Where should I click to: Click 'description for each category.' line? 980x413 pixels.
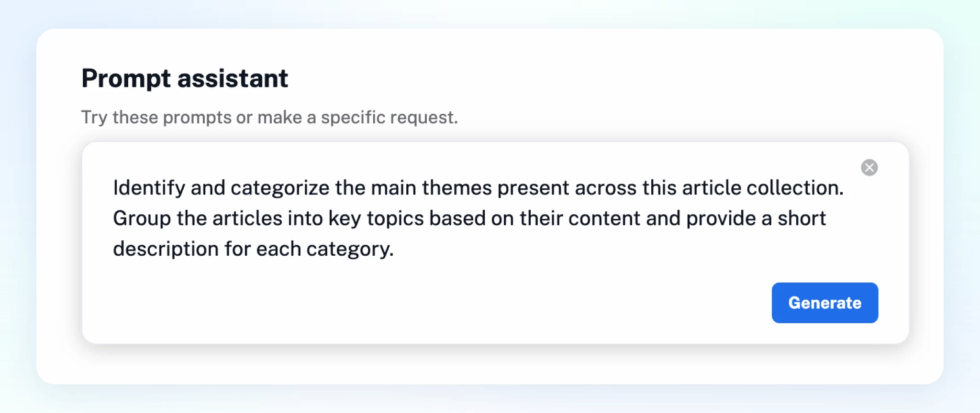pos(253,250)
